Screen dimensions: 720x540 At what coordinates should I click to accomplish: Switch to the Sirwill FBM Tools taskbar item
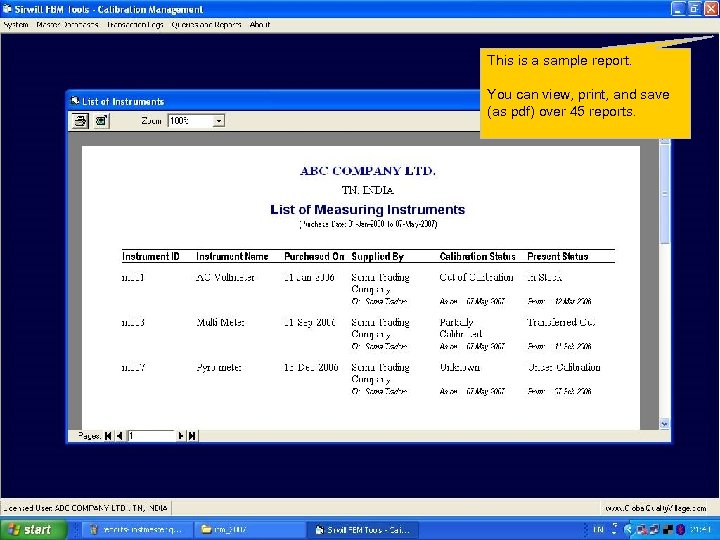[362, 530]
